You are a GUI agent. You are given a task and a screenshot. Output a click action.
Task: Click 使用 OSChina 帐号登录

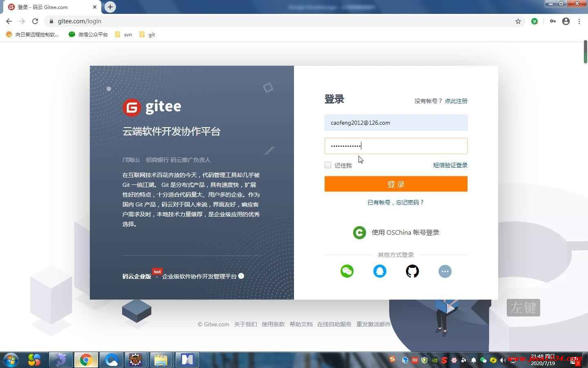click(x=405, y=233)
